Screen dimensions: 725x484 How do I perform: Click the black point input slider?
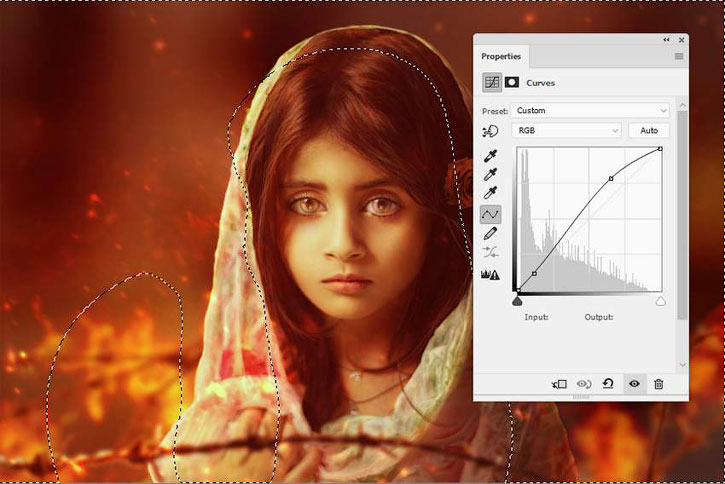pyautogui.click(x=517, y=302)
